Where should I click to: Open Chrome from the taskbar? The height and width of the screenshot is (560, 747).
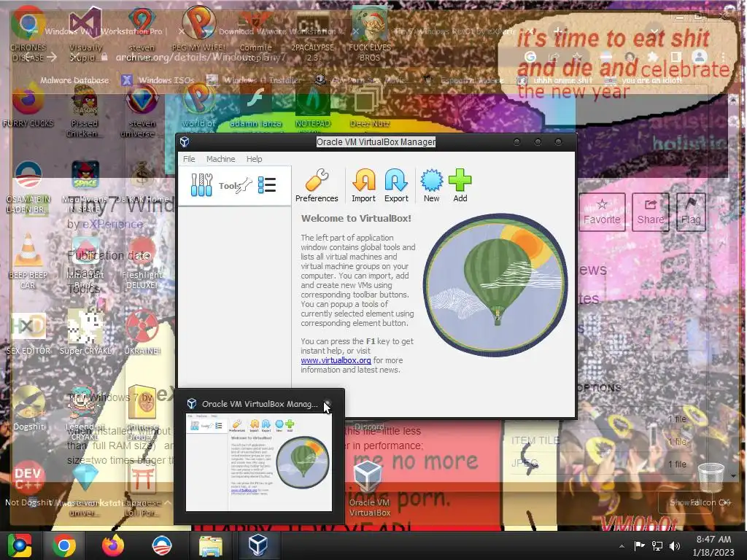(x=64, y=545)
